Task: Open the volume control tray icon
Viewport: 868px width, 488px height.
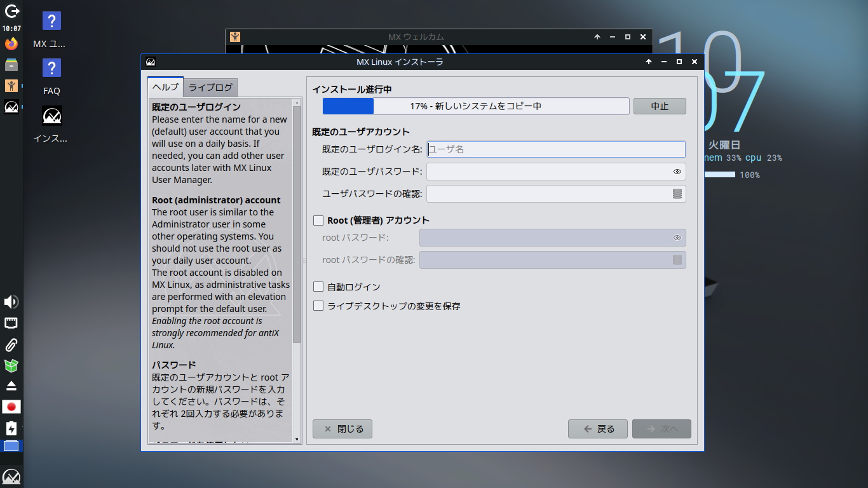Action: [x=11, y=302]
